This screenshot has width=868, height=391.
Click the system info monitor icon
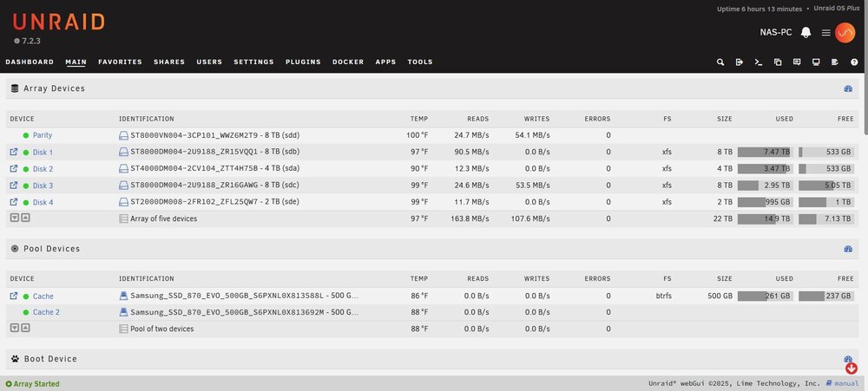816,62
